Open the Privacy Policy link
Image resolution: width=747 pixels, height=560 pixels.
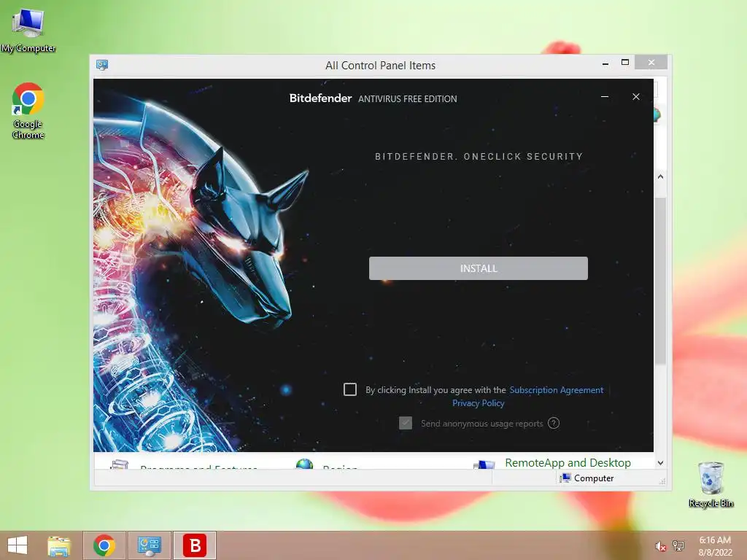click(479, 402)
